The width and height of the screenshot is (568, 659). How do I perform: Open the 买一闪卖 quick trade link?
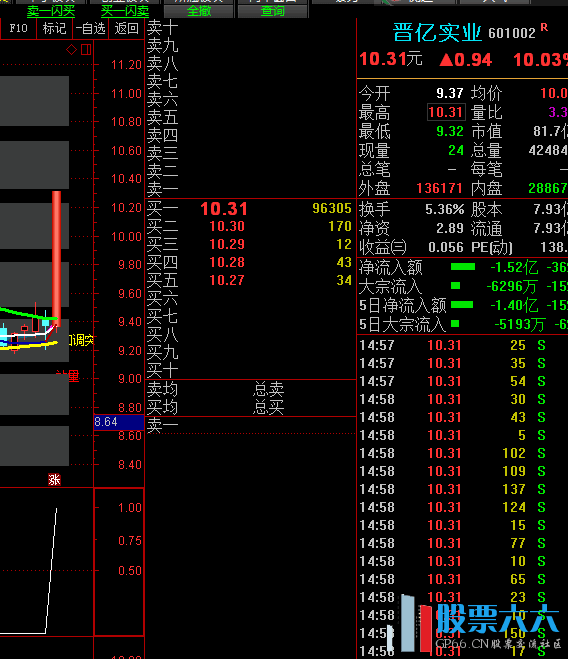coord(125,11)
